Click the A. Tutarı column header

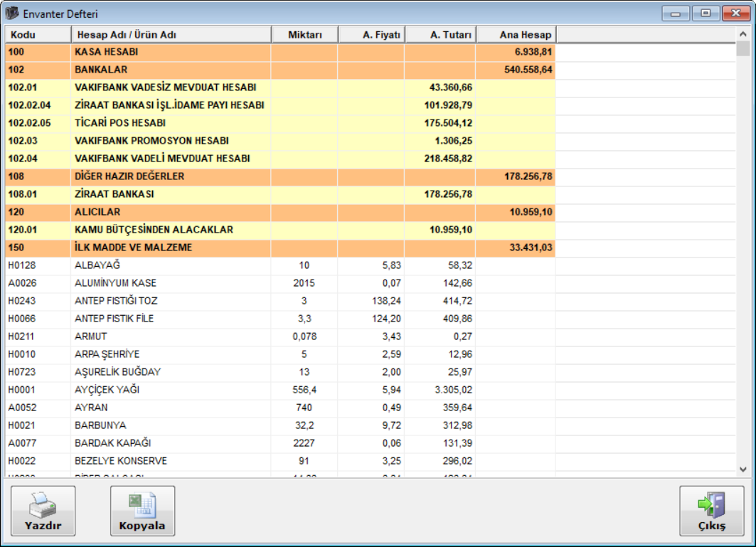click(440, 35)
